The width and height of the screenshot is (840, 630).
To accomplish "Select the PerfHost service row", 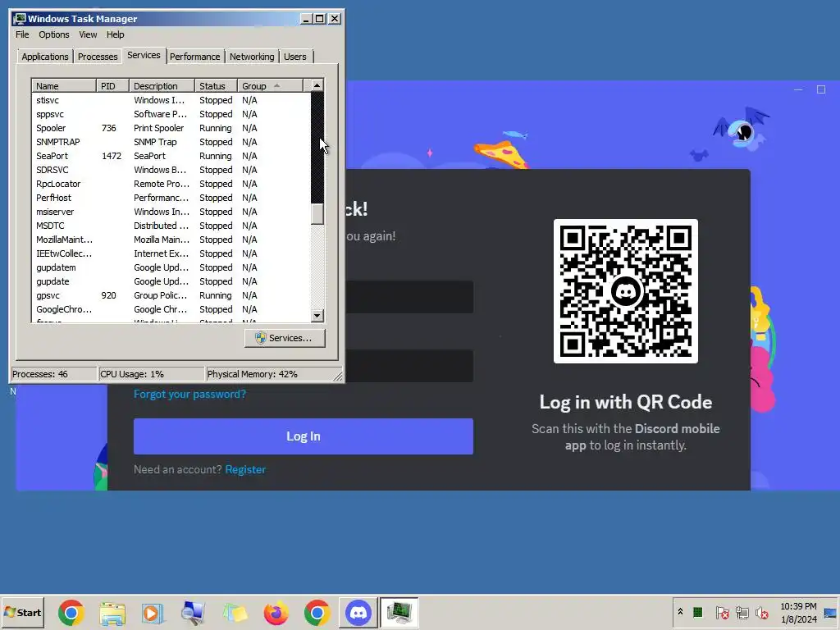I will pyautogui.click(x=171, y=198).
